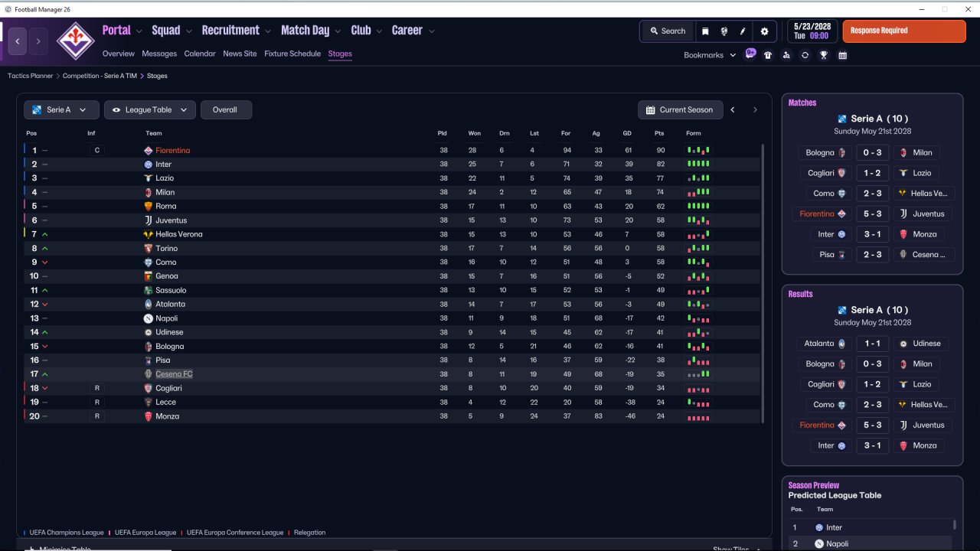Click the Roma badge in league table
980x551 pixels.
point(149,206)
